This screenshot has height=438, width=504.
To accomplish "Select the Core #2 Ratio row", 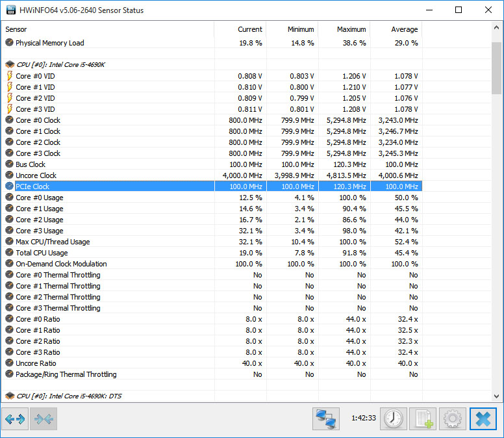I will tap(212, 341).
